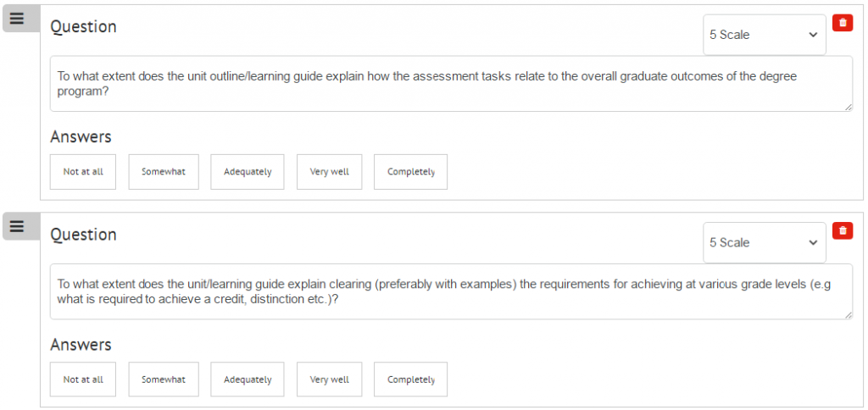Choose 'Somewhat' answer in second question

coord(164,380)
